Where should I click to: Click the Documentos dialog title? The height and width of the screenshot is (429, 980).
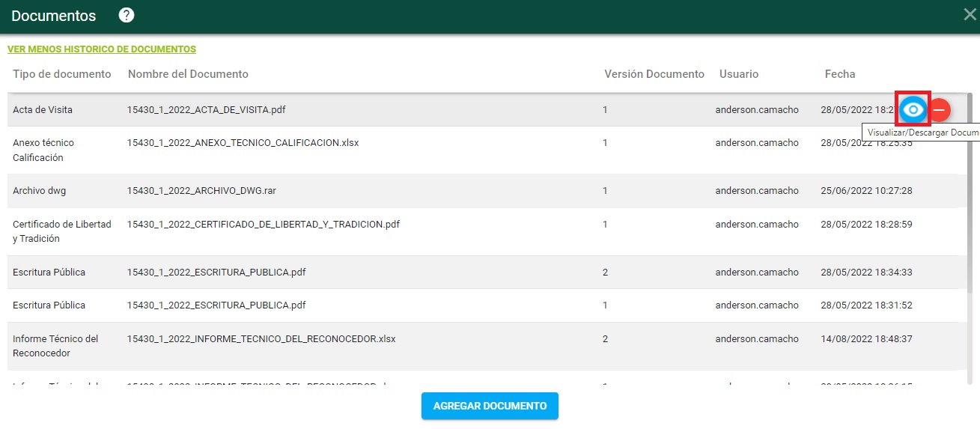coord(54,16)
